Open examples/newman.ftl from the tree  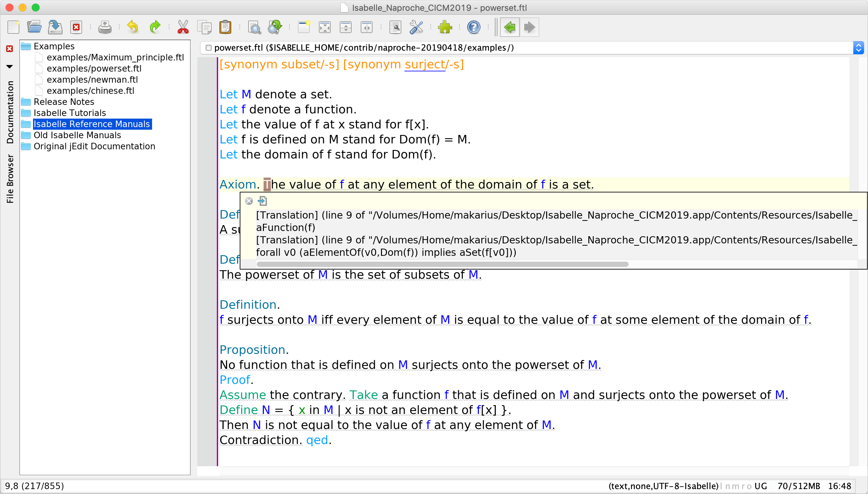[x=92, y=79]
